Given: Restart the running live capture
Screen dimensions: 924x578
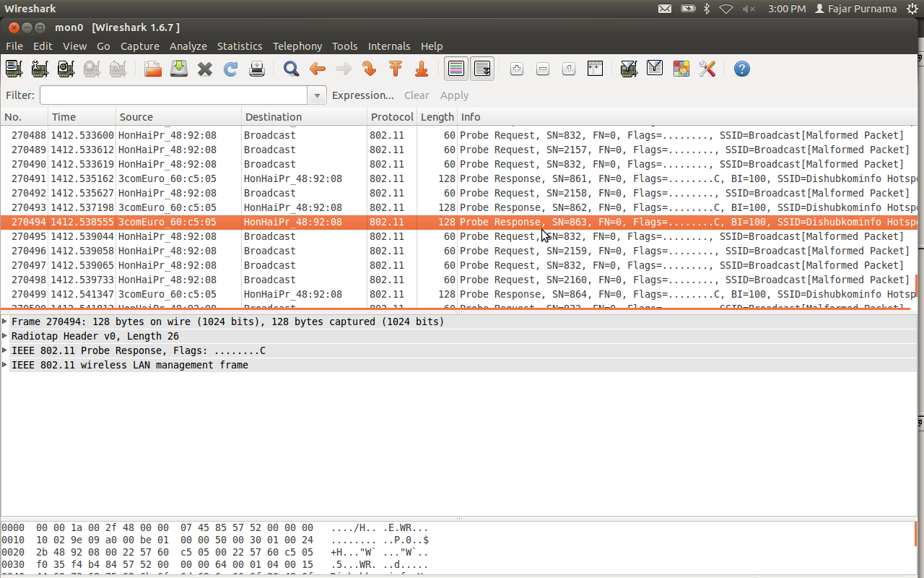Looking at the screenshot, I should 118,69.
